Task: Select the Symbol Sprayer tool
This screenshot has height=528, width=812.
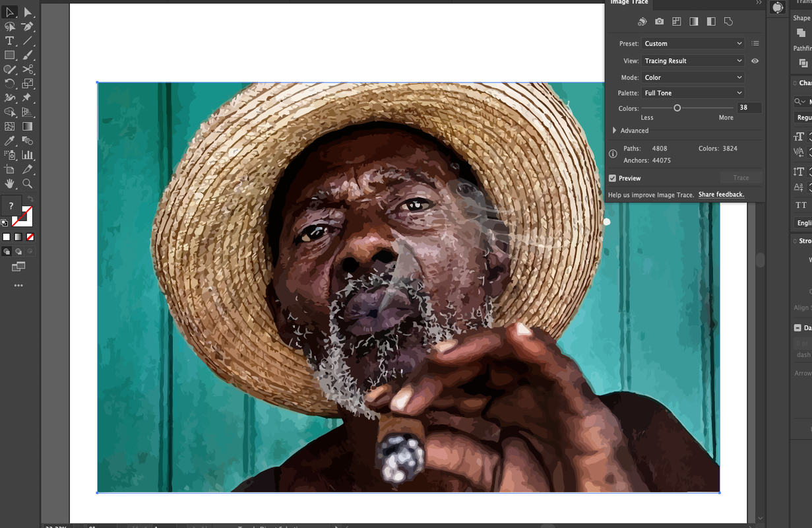Action: pyautogui.click(x=10, y=155)
